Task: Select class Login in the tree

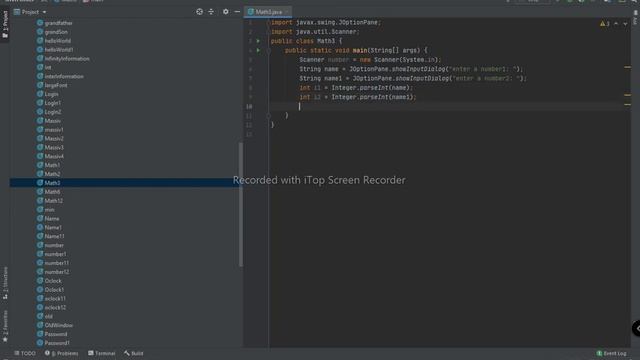Action: (x=48, y=94)
